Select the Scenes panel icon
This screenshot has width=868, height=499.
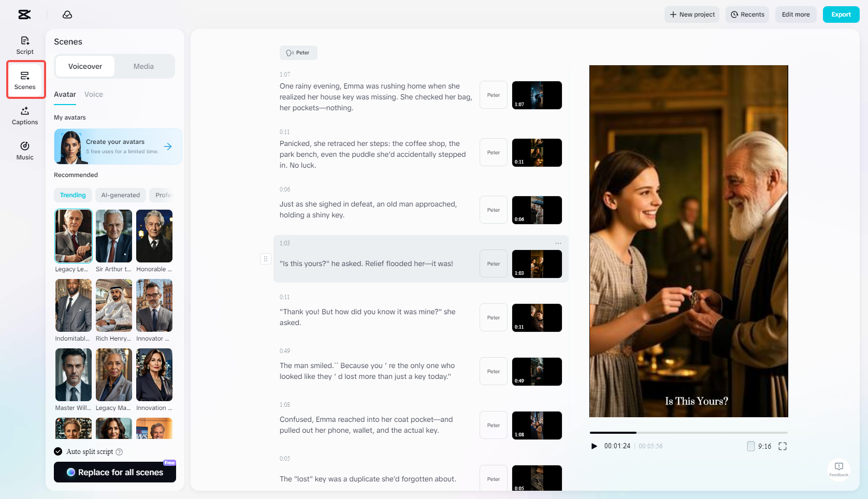tap(25, 79)
